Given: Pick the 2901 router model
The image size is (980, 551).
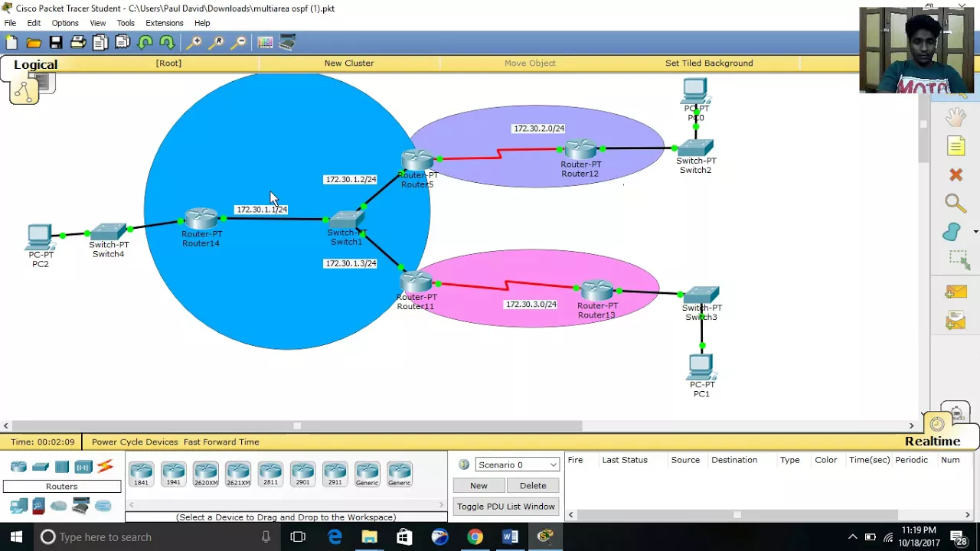Looking at the screenshot, I should tap(302, 474).
